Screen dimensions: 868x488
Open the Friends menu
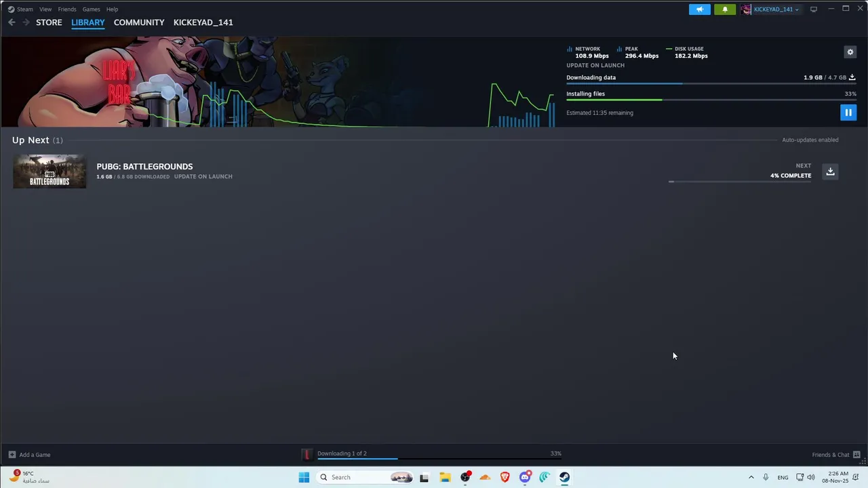pyautogui.click(x=67, y=9)
